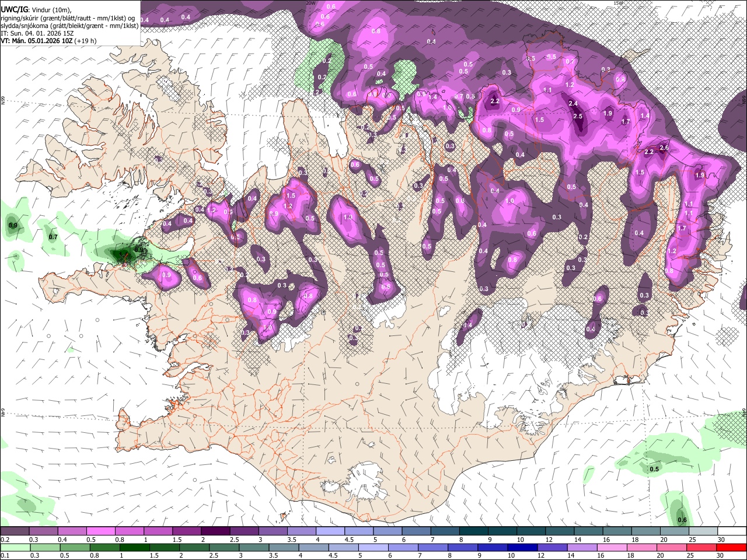747x560 pixels.
Task: Select the rain scale swatch between 0.5 and 0.8
Action: tap(75, 547)
